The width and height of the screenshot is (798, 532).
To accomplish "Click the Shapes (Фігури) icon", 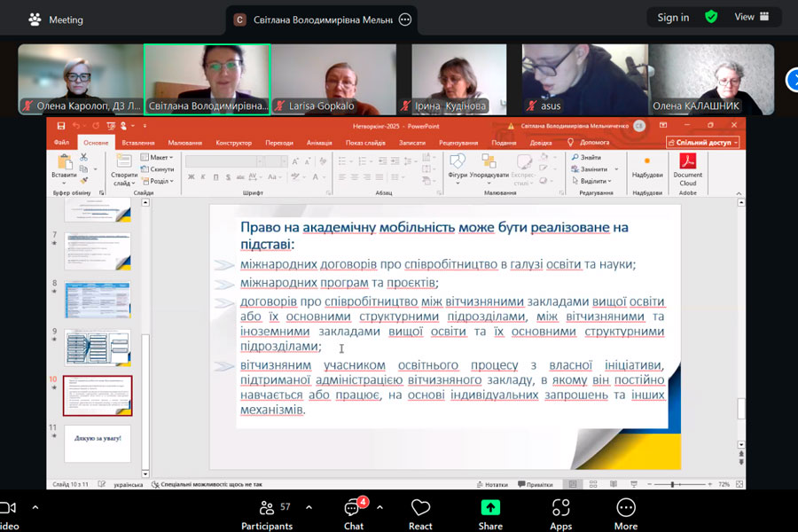I will pyautogui.click(x=458, y=161).
